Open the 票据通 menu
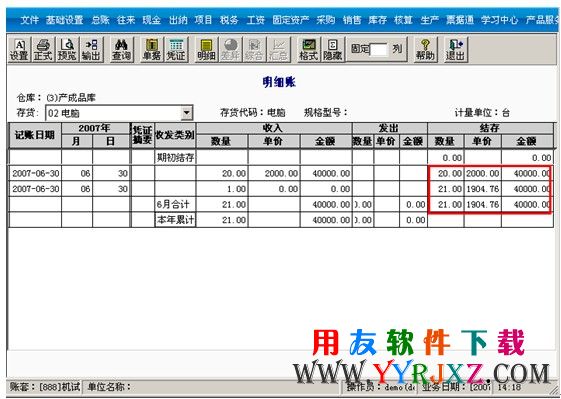Image resolution: width=561 pixels, height=399 pixels. pyautogui.click(x=460, y=20)
